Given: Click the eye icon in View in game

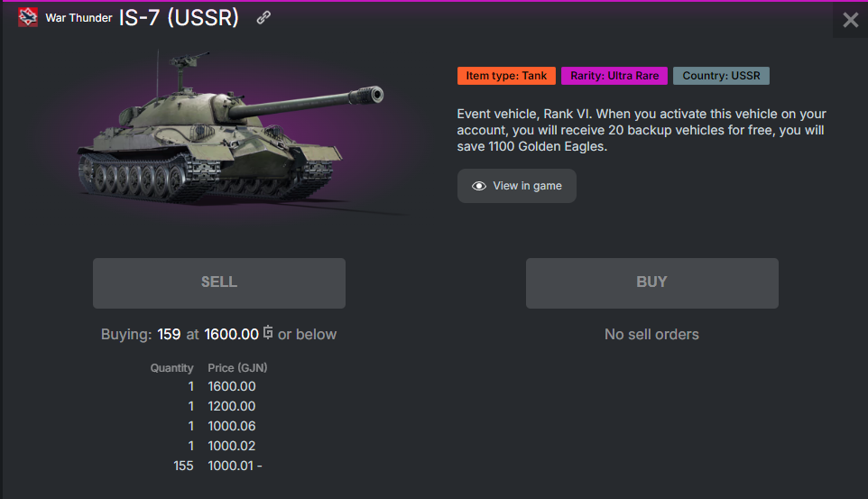Looking at the screenshot, I should click(479, 186).
